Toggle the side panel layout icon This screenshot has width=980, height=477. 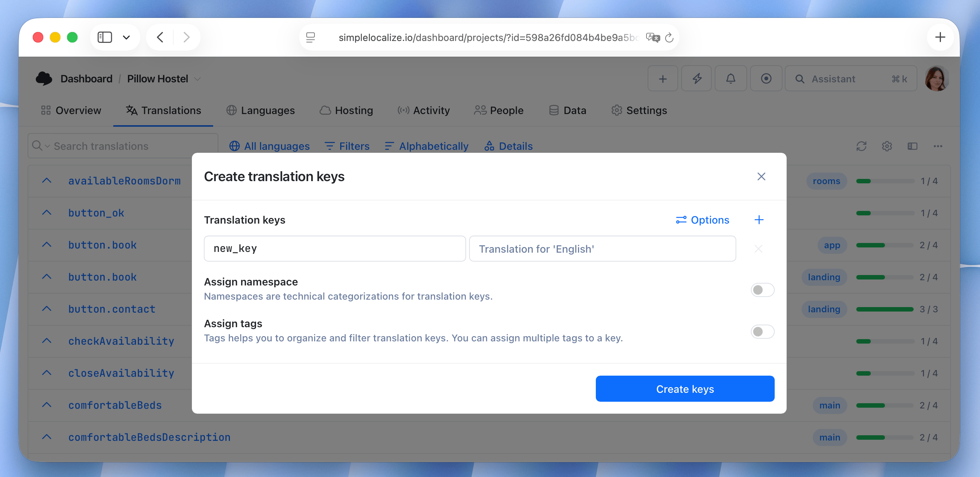[x=912, y=146]
